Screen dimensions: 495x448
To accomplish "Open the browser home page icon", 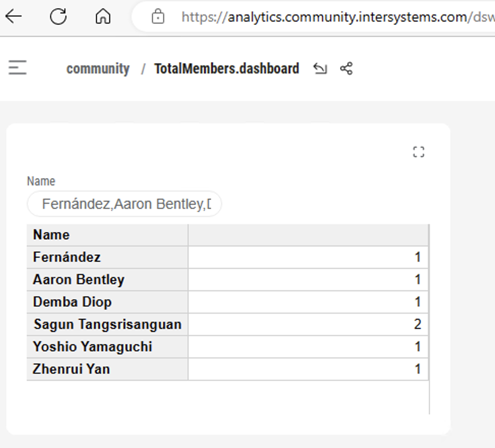I will [103, 16].
